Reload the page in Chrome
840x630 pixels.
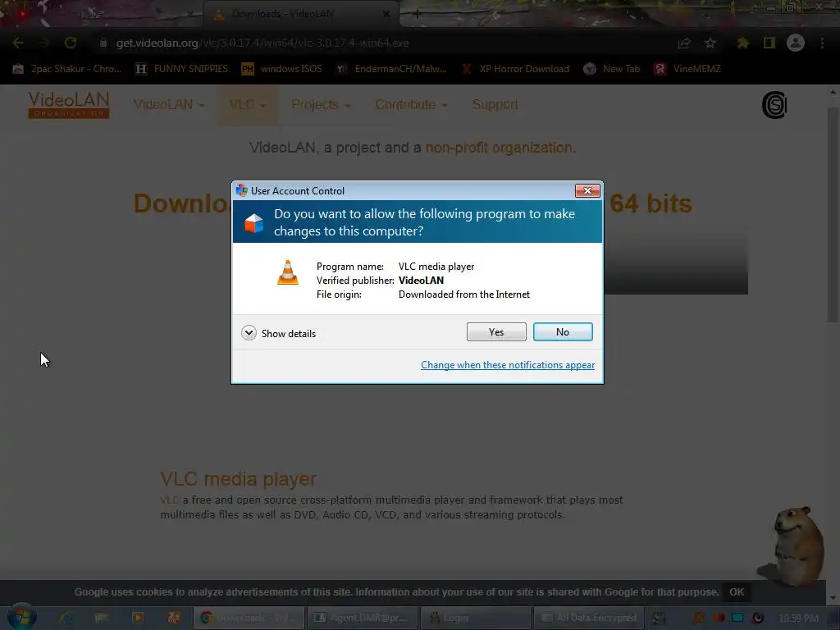(x=71, y=43)
